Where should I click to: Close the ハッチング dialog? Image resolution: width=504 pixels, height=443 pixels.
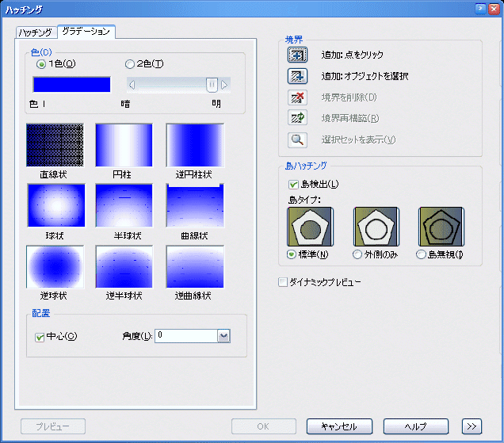[494, 9]
